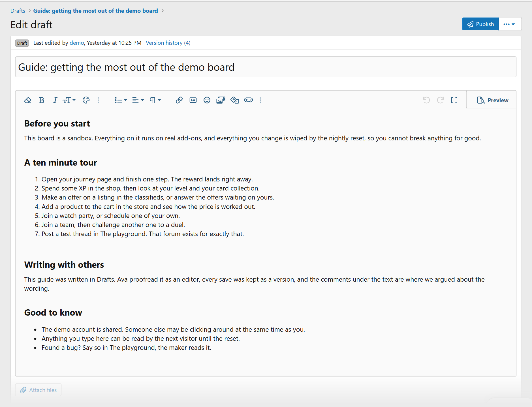Click the Draft status label

click(x=22, y=43)
